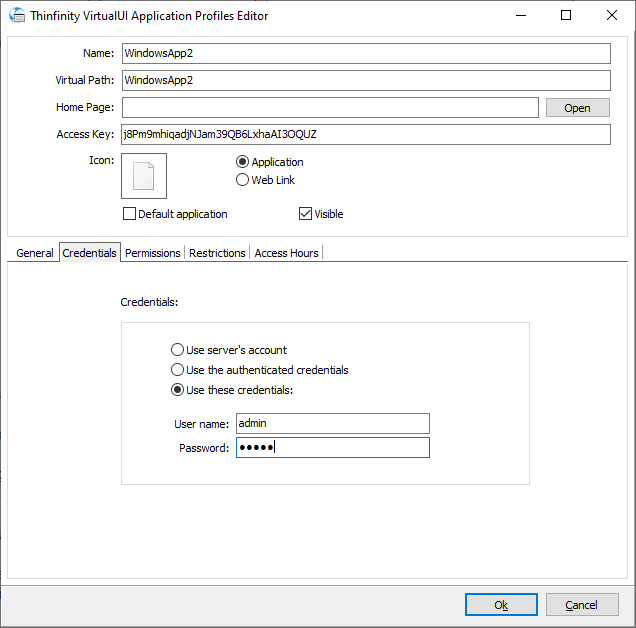
Task: Choose Use the authenticated credentials option
Action: (x=178, y=370)
